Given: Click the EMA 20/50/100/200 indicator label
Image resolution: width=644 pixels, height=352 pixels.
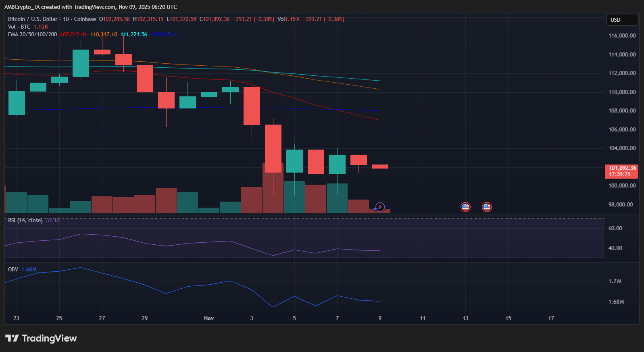Looking at the screenshot, I should (x=32, y=35).
